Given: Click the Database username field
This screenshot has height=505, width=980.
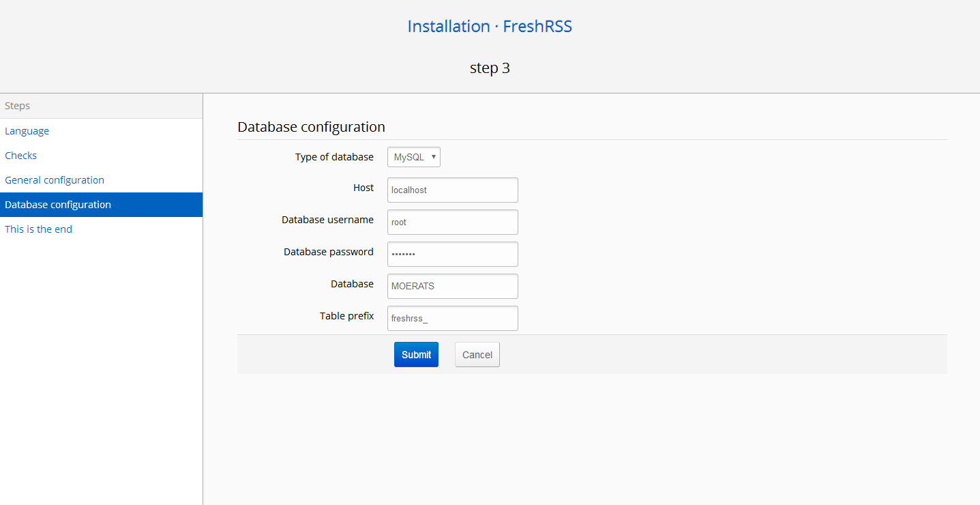Looking at the screenshot, I should pos(453,222).
